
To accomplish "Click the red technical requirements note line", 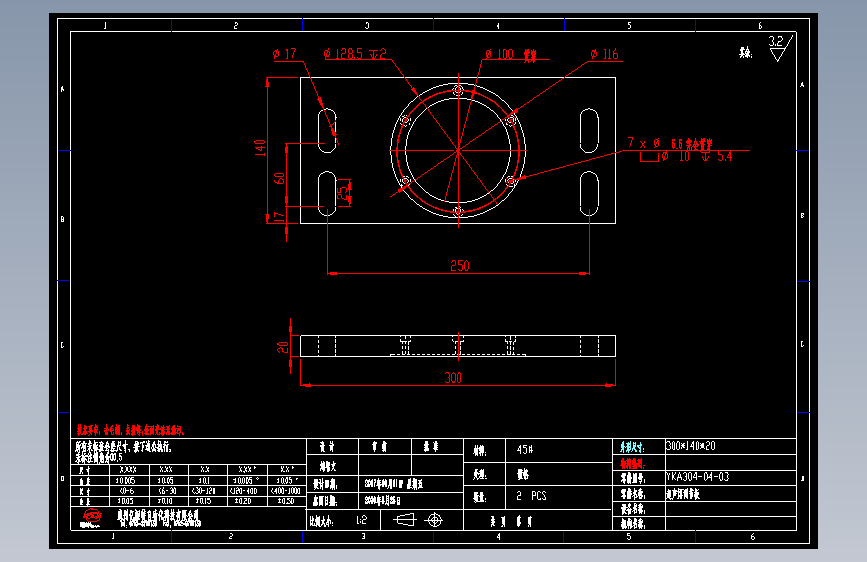I will pyautogui.click(x=130, y=430).
